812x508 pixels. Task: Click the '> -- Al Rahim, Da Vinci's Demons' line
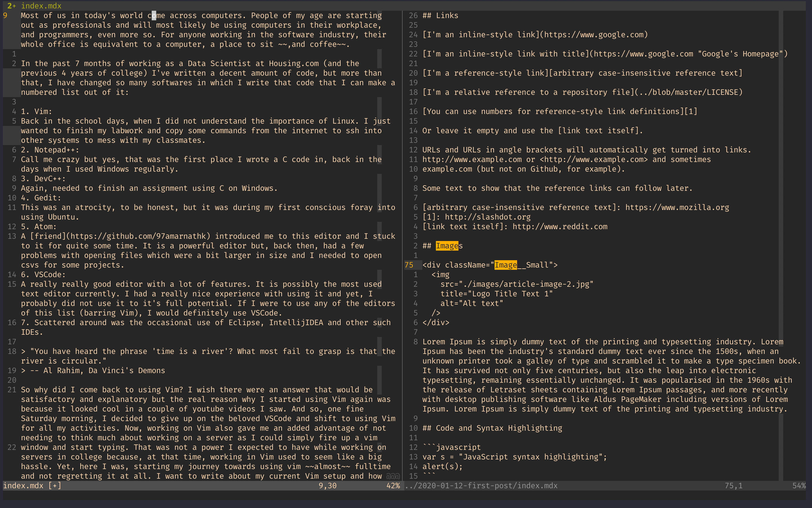(93, 370)
